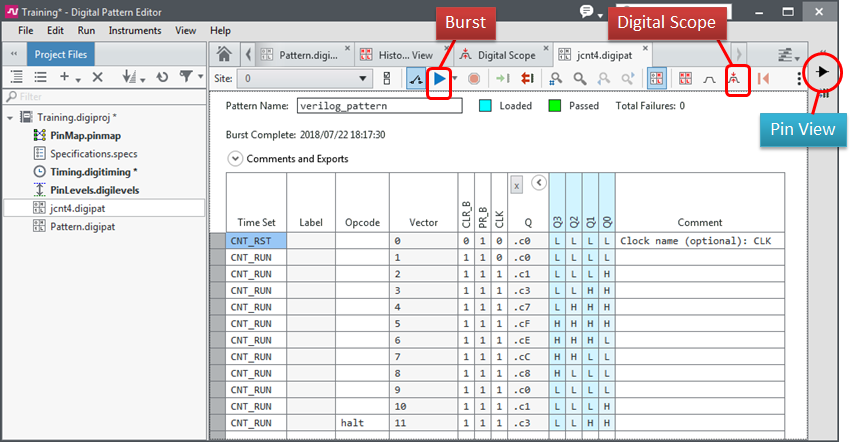Open the Pin View arrow icon

tap(823, 72)
